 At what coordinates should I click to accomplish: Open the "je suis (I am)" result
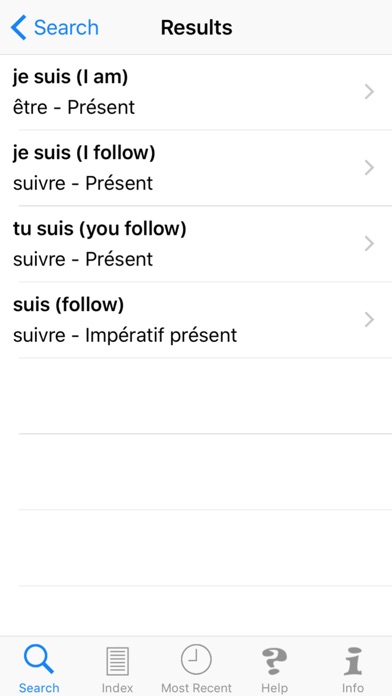[196, 92]
